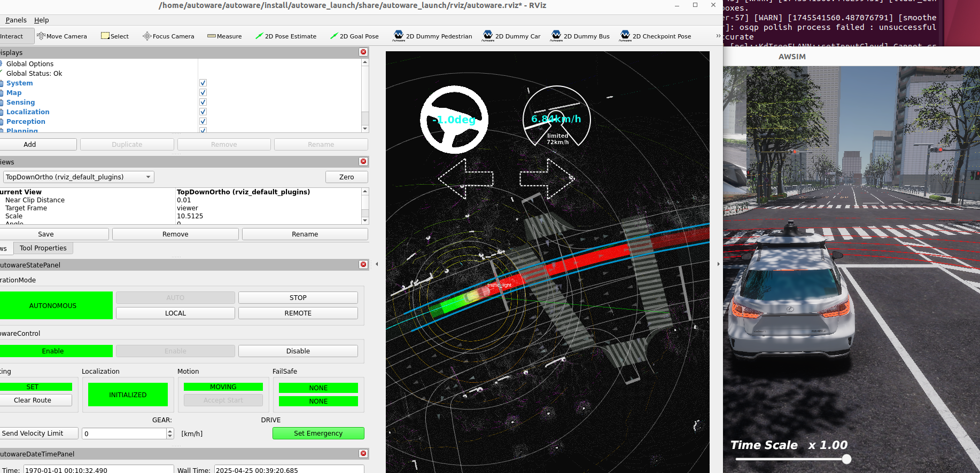Click Add display button
This screenshot has width=980, height=473.
pyautogui.click(x=38, y=144)
